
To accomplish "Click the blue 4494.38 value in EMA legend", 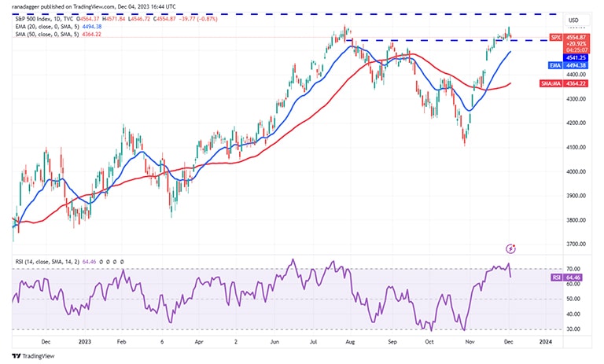I will pos(92,27).
